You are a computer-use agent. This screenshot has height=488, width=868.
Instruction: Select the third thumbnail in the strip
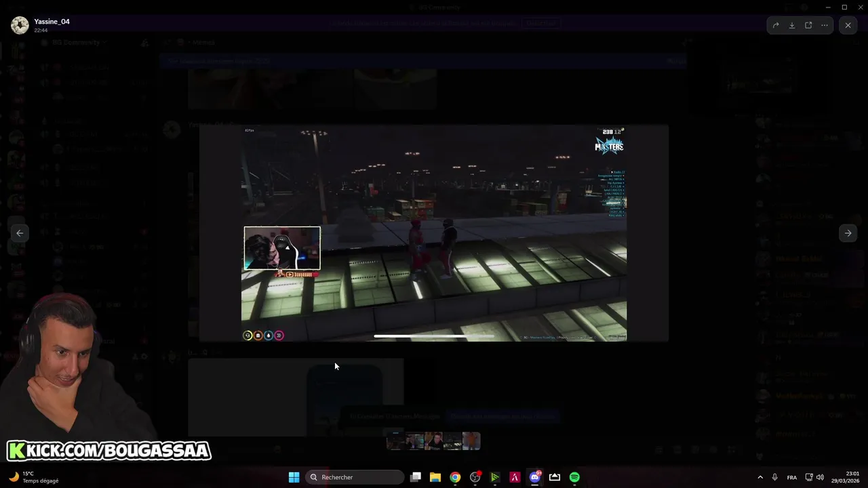pyautogui.click(x=433, y=441)
